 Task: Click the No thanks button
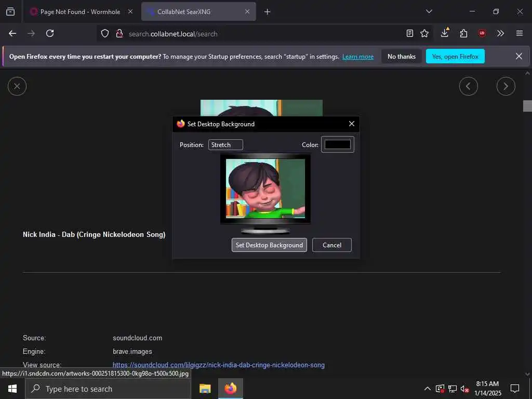pos(402,57)
